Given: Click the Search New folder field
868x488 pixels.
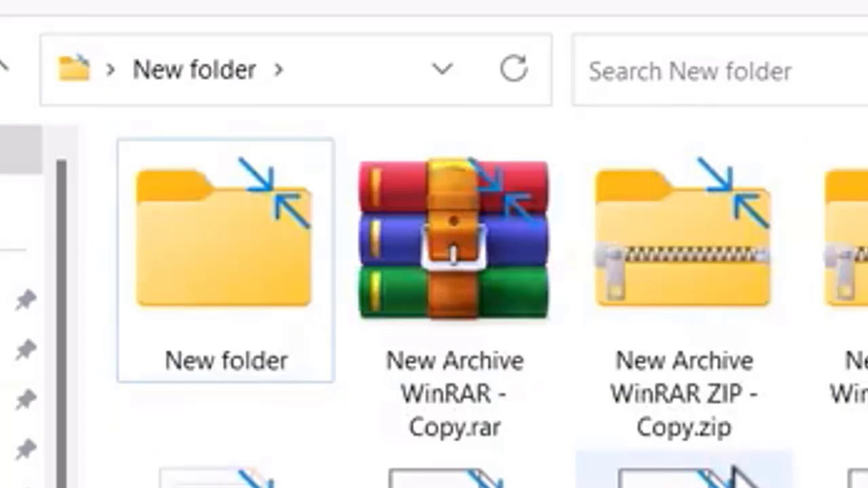Looking at the screenshot, I should [x=719, y=70].
